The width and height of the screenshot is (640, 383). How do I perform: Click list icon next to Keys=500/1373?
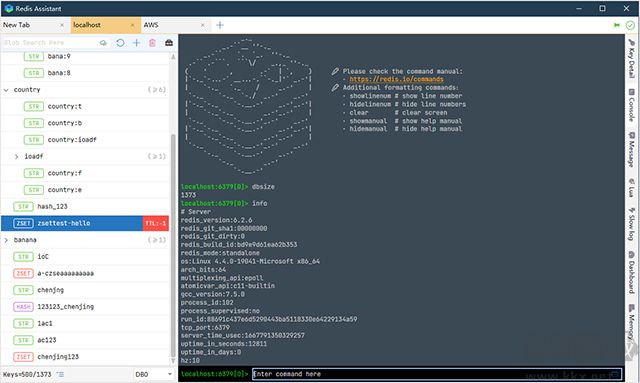[x=60, y=374]
